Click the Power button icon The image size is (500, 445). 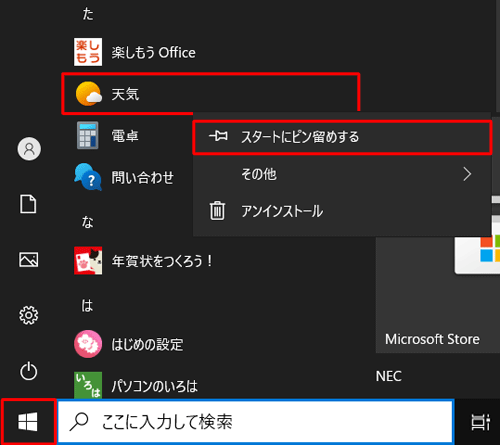pos(29,371)
